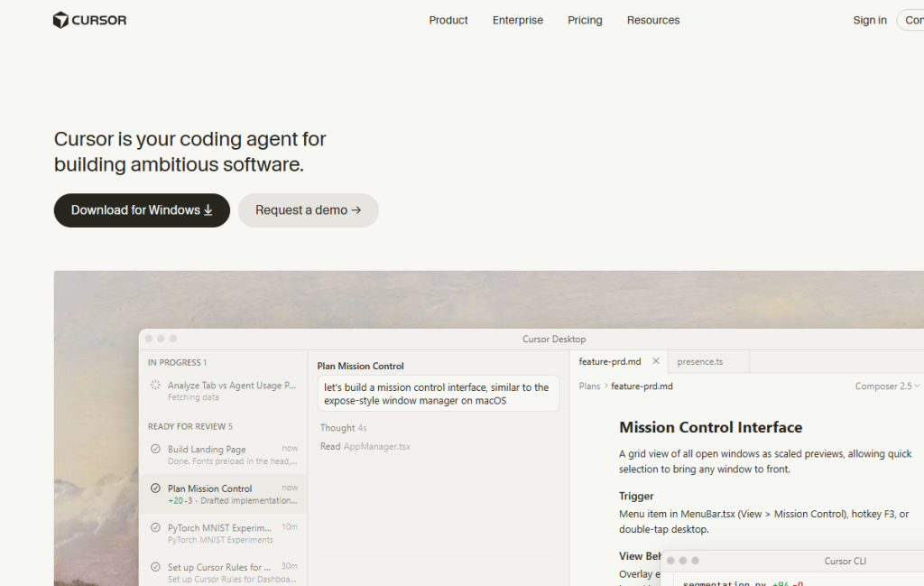Click check icon beside Set up Cursor Rules
The width and height of the screenshot is (924, 586).
coord(155,566)
